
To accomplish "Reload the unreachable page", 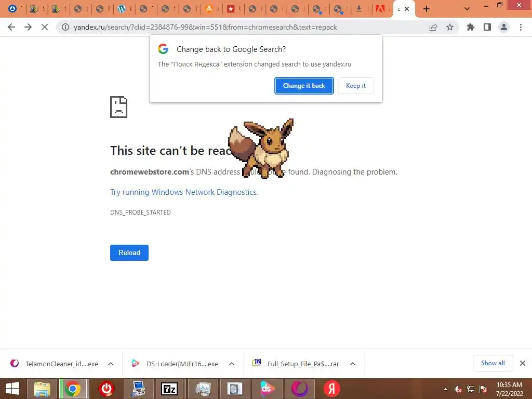I will coord(129,253).
